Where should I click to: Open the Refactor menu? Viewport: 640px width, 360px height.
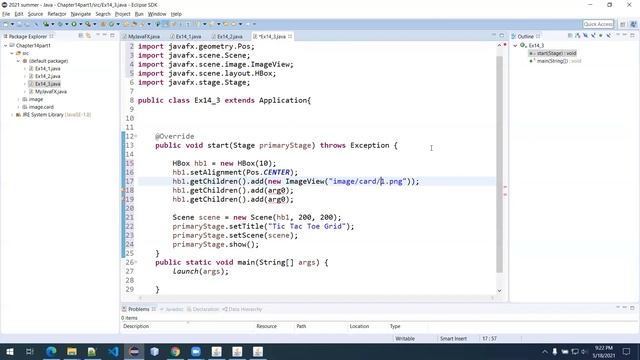pos(57,14)
